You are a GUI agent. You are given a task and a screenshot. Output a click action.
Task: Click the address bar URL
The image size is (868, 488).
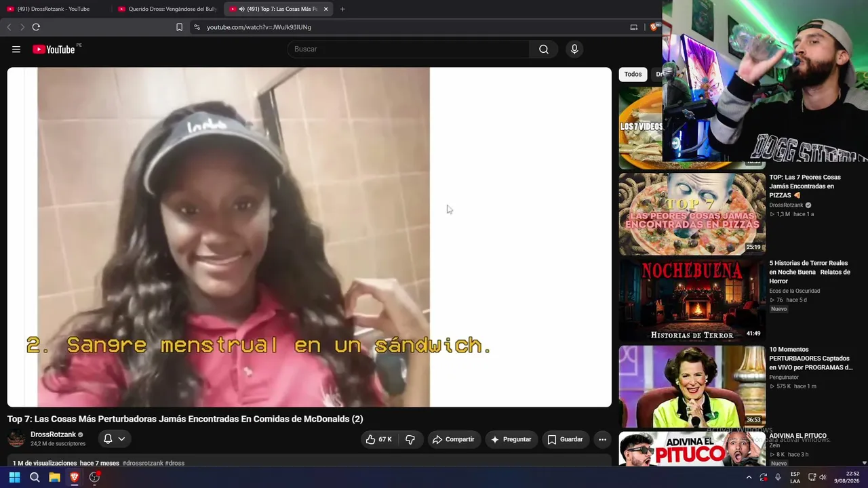tap(259, 27)
